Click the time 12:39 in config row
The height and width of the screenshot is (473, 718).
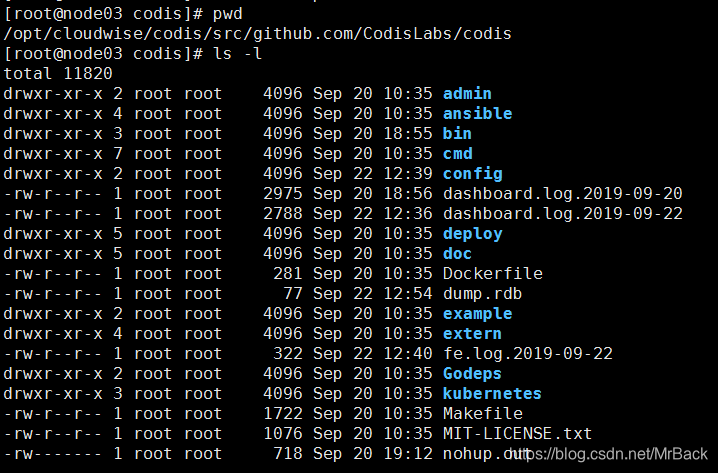408,174
